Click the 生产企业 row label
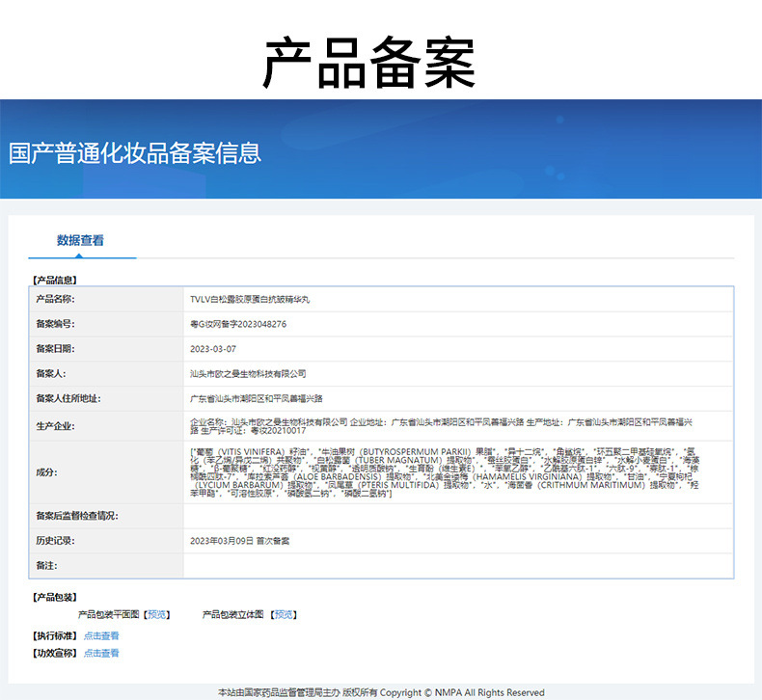 tap(55, 426)
